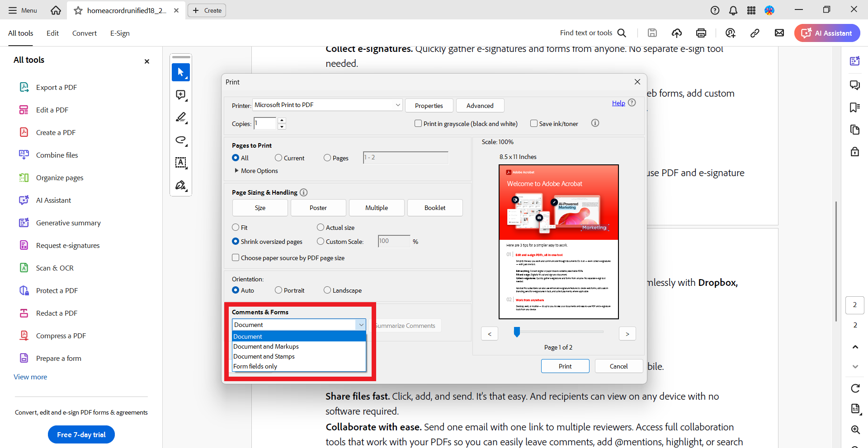This screenshot has height=448, width=868.
Task: Check Choose paper source by PDF page size
Action: (236, 257)
